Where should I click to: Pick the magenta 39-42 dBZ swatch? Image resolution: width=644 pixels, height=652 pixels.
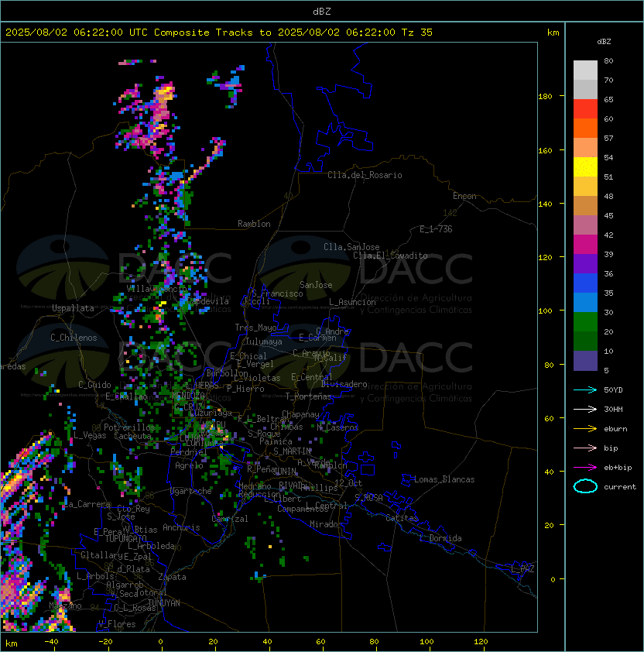click(585, 245)
